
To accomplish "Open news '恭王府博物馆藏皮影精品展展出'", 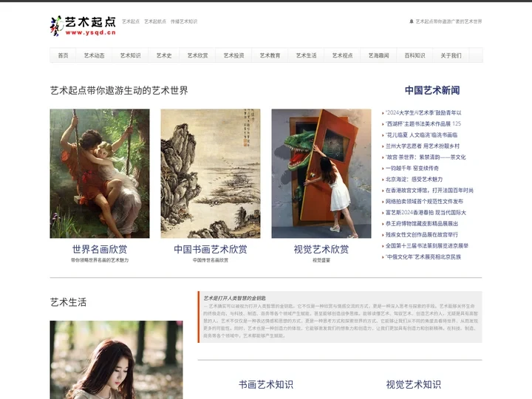I will coord(422,224).
